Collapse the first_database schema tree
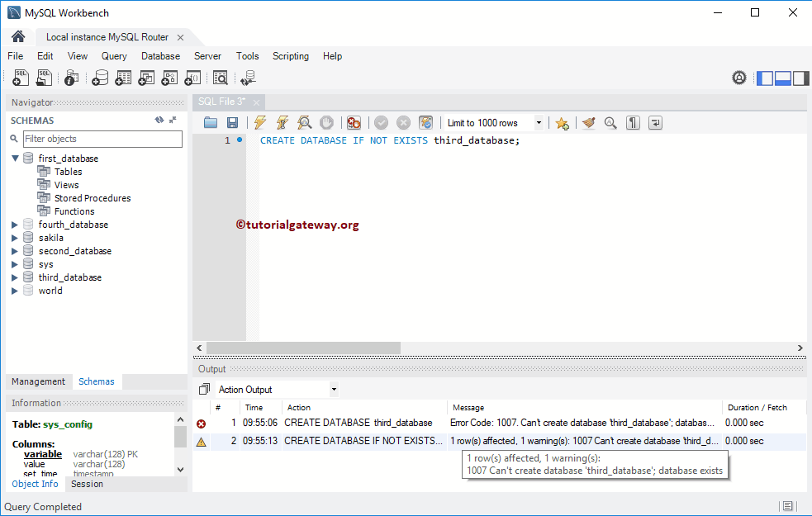Image resolution: width=812 pixels, height=516 pixels. click(16, 158)
